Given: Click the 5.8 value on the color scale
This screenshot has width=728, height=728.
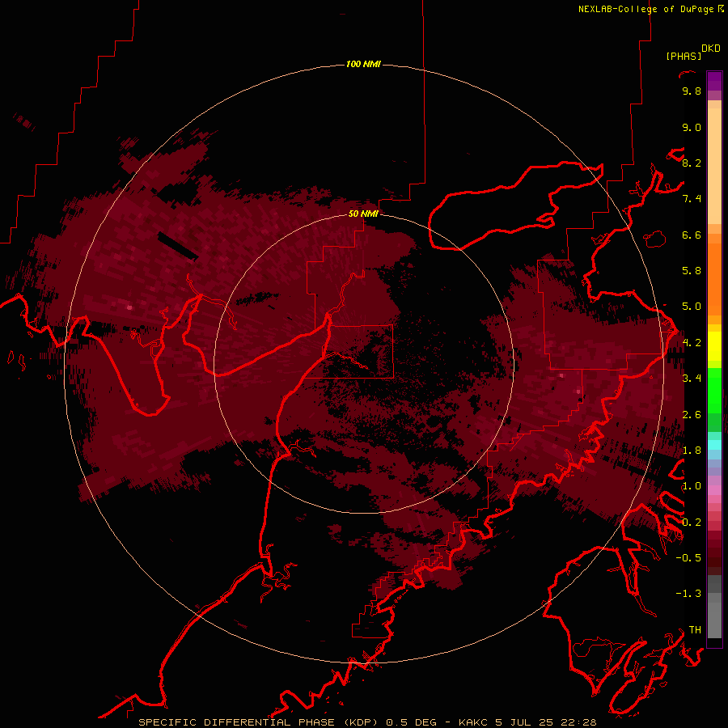Looking at the screenshot, I should point(692,271).
